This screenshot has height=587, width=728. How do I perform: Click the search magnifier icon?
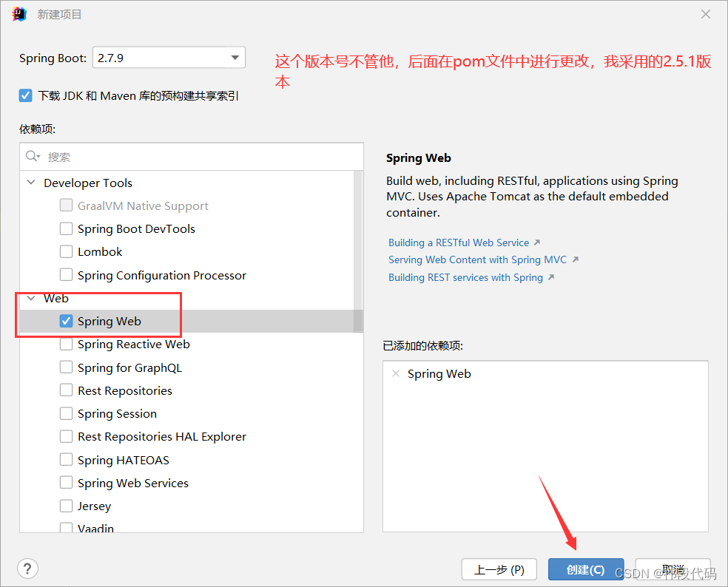tap(33, 157)
